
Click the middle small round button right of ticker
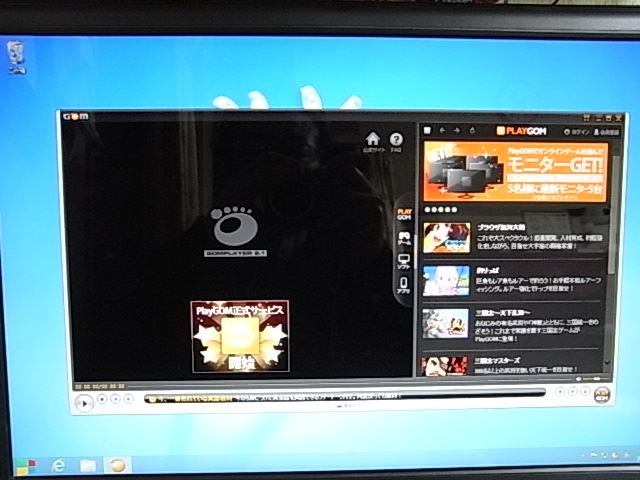tap(573, 391)
